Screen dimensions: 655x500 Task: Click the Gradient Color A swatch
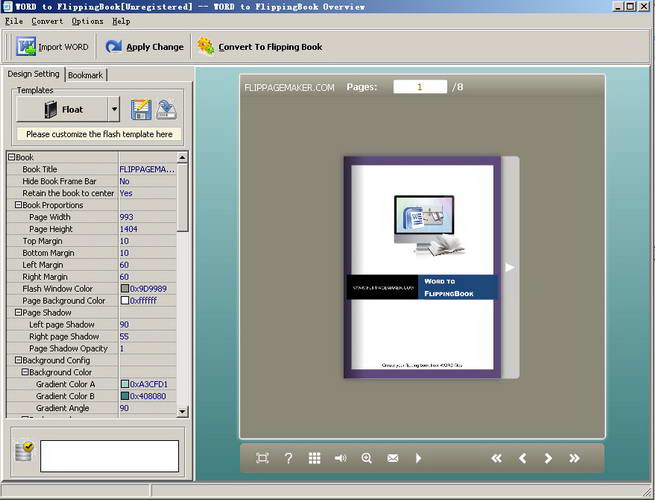[125, 384]
